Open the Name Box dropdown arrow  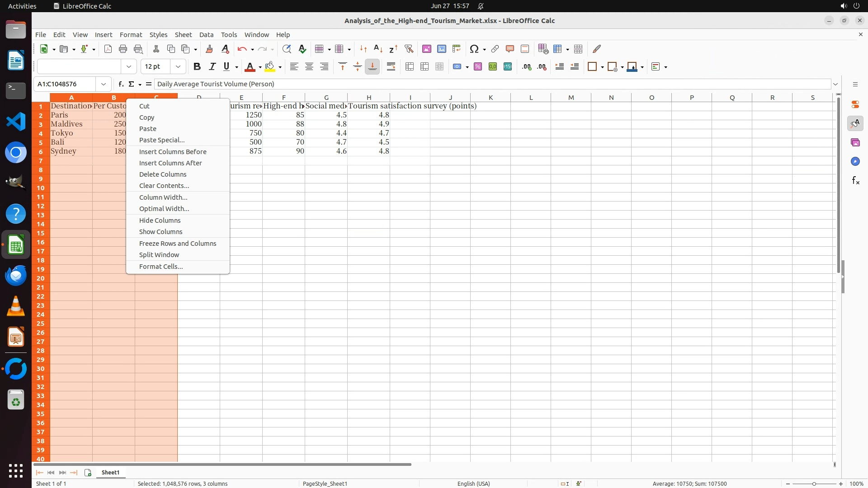pos(104,84)
